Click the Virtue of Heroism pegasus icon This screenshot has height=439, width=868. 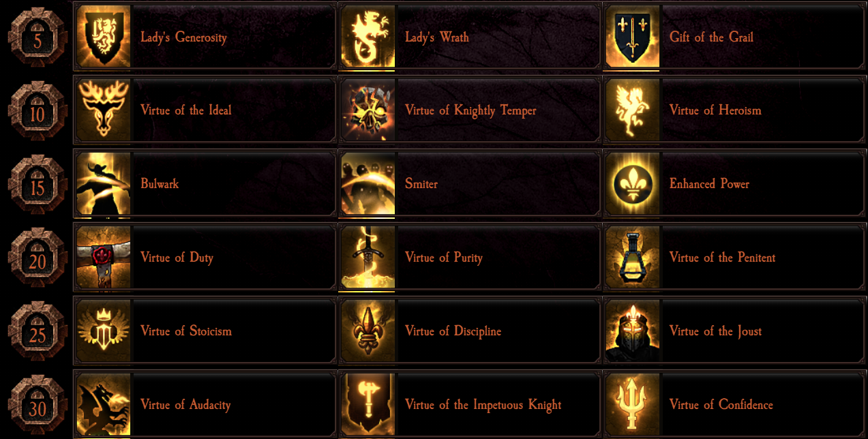[x=632, y=110]
